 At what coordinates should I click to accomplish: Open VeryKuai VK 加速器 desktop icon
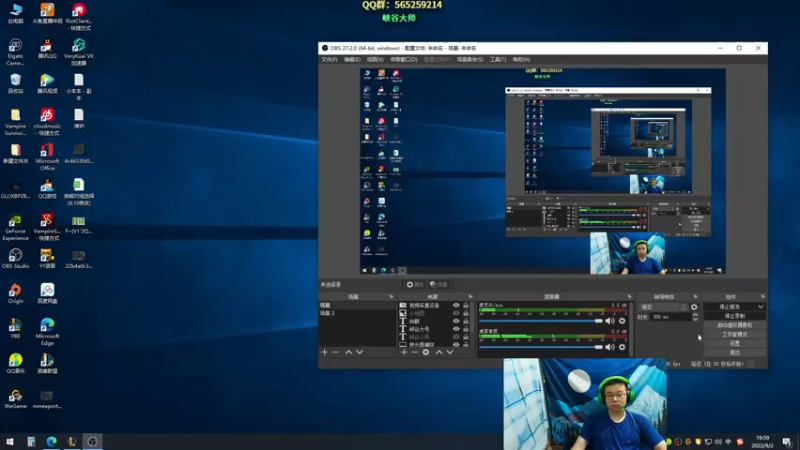coord(79,52)
